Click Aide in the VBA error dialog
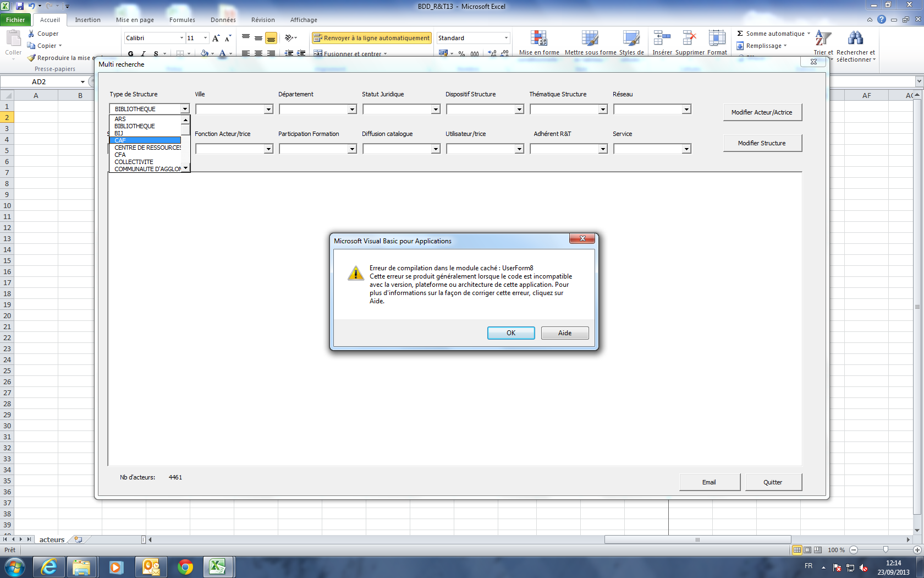This screenshot has width=924, height=578. click(565, 333)
